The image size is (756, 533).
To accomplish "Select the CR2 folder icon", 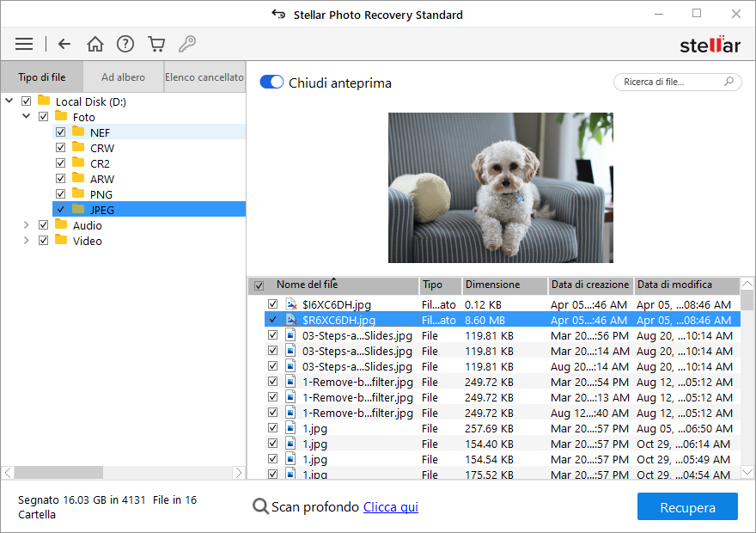I will coord(78,162).
